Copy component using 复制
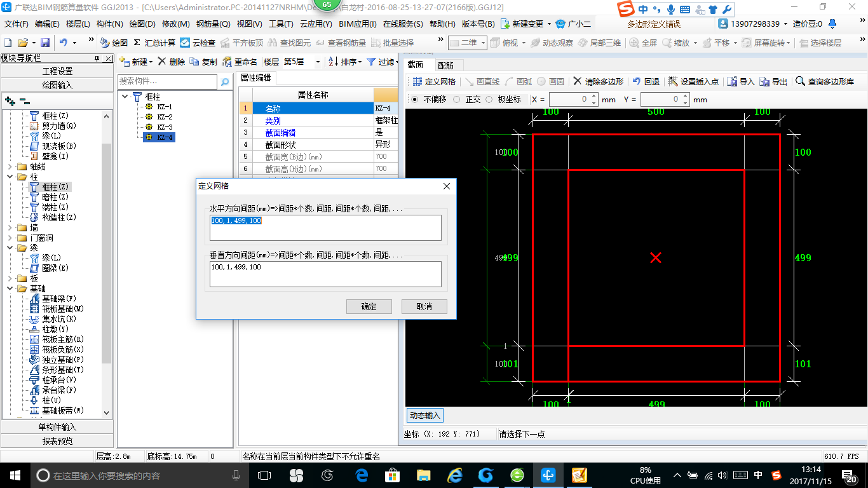 pos(203,62)
